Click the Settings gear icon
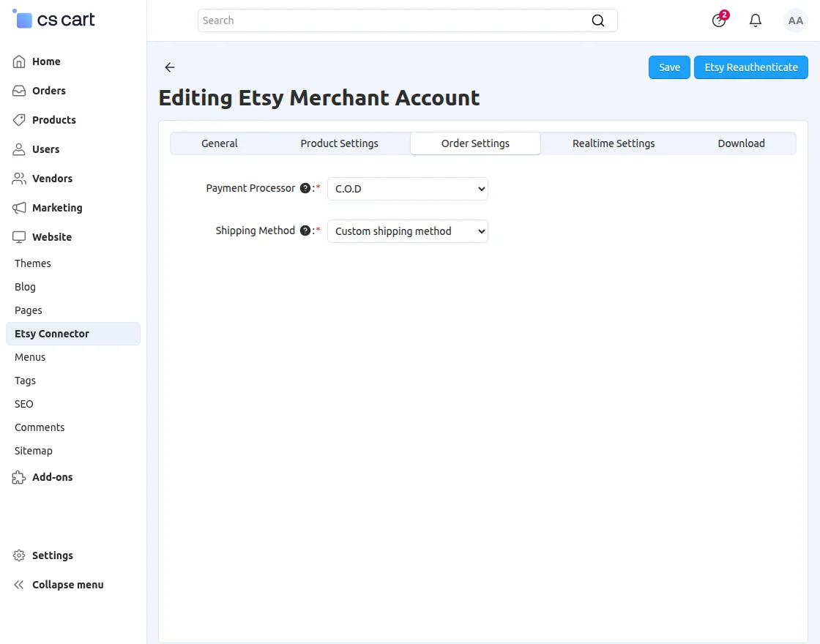This screenshot has height=644, width=820. [19, 555]
